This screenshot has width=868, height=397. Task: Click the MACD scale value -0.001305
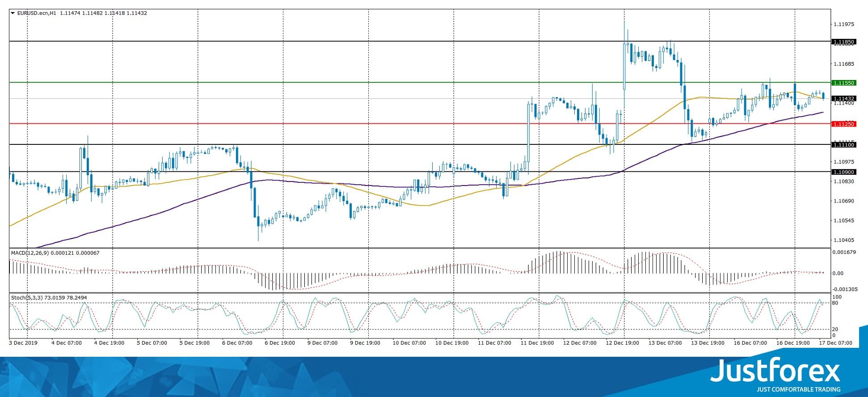click(x=845, y=289)
